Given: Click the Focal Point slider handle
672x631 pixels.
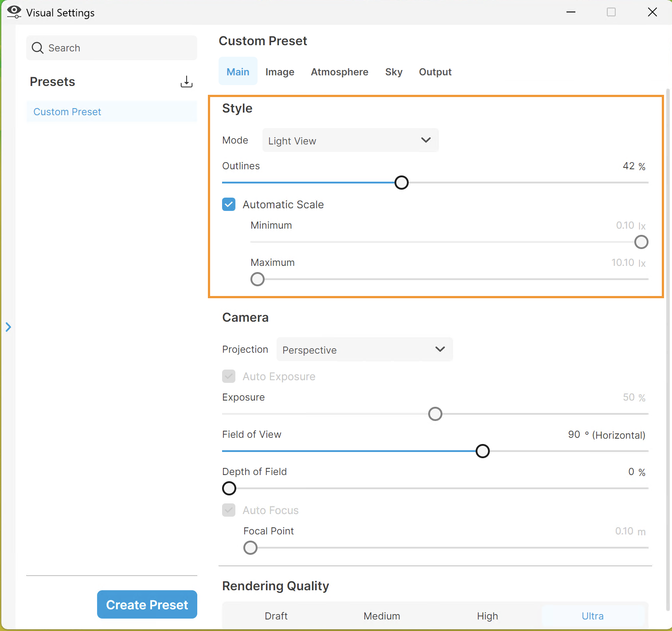Looking at the screenshot, I should tap(250, 548).
